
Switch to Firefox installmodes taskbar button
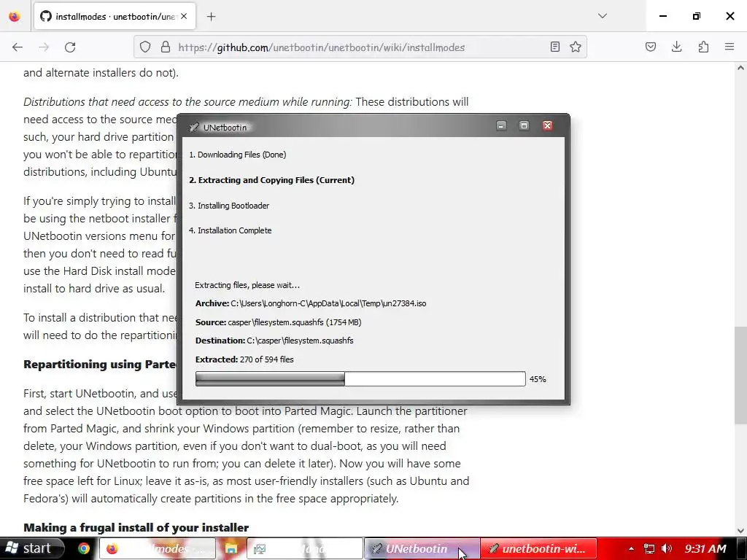[158, 548]
